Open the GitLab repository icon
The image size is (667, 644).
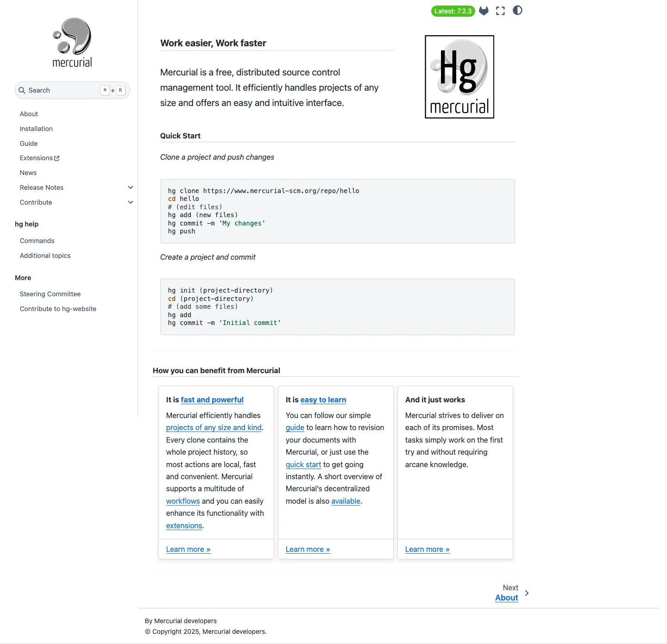click(x=484, y=11)
